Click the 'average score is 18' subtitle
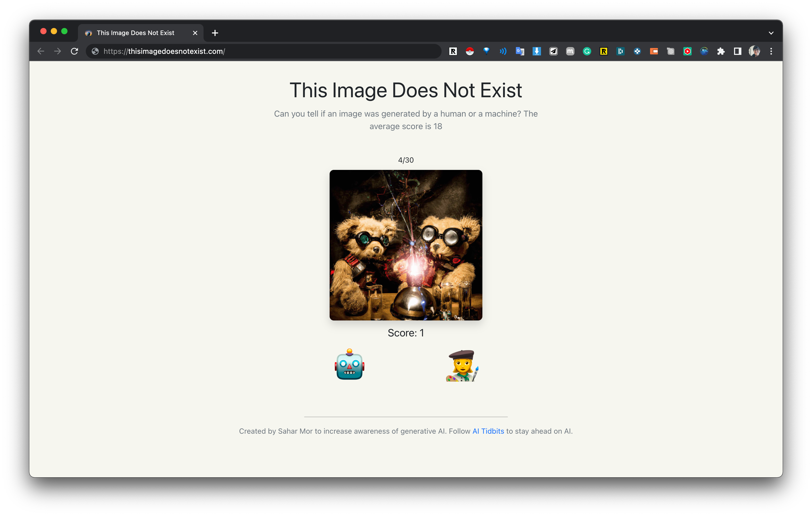 [406, 127]
